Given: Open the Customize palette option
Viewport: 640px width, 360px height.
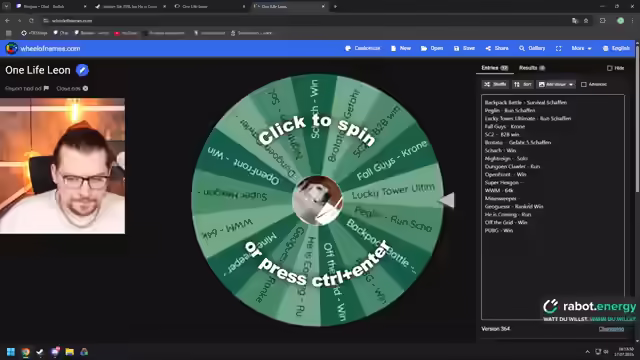Looking at the screenshot, I should 362,48.
